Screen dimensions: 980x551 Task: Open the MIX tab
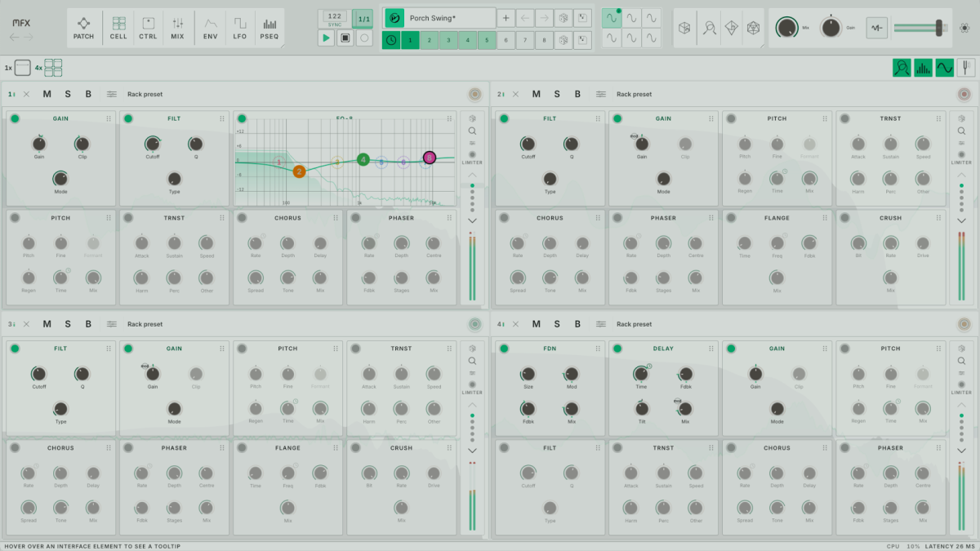tap(177, 28)
